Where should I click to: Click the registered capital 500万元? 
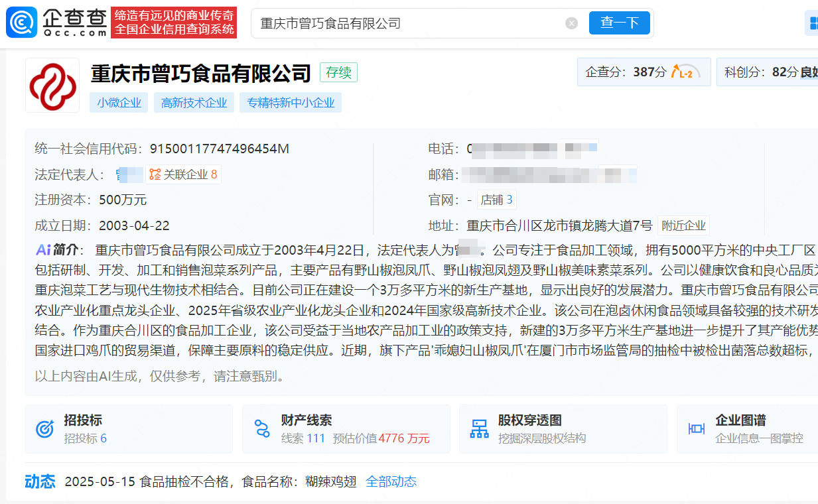coord(123,200)
